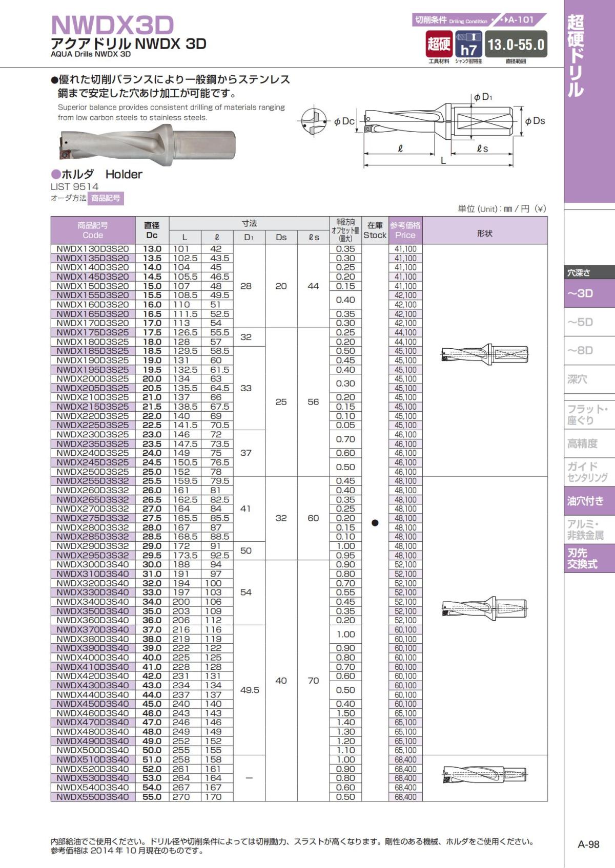This screenshot has height=868, width=615.
Task: Open the A-101 drilling condition reference
Action: tap(521, 20)
